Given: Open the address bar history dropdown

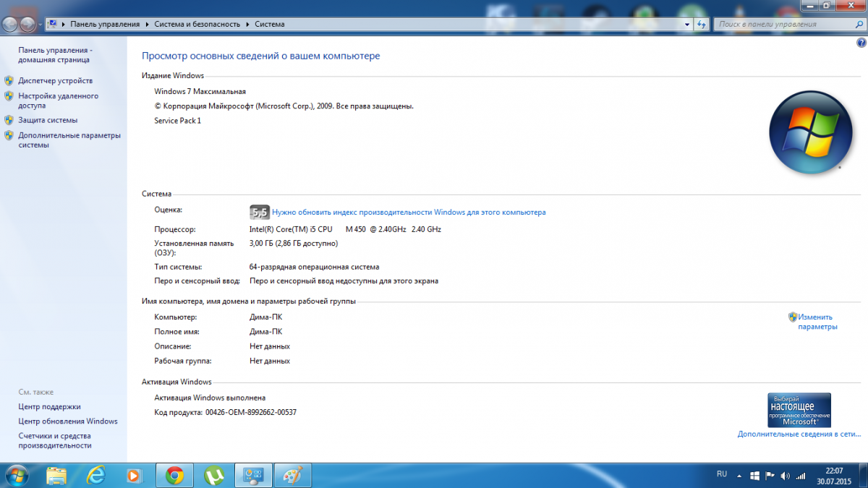Looking at the screenshot, I should click(x=688, y=24).
